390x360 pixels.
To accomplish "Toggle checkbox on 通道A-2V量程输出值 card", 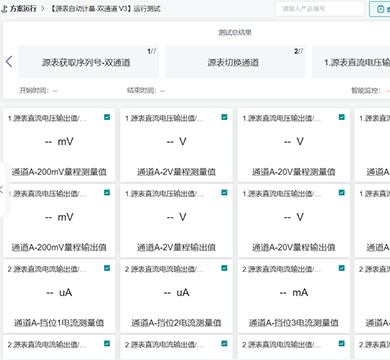I will pos(224,192).
